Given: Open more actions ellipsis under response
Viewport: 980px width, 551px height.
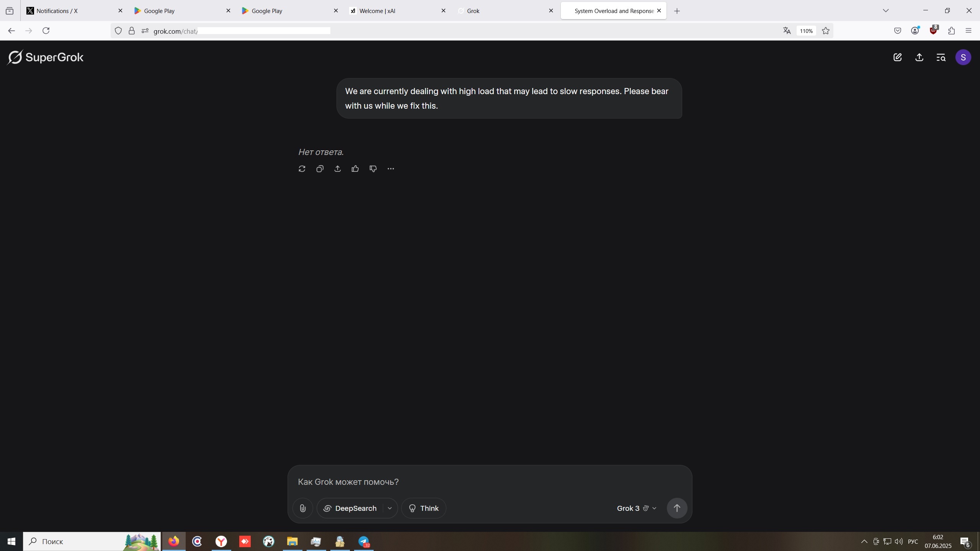Looking at the screenshot, I should coord(390,169).
